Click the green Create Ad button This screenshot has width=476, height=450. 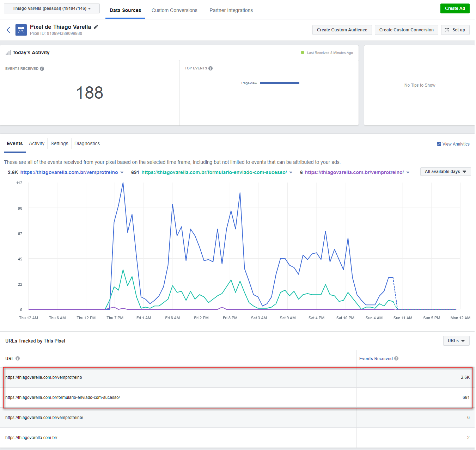click(x=454, y=8)
